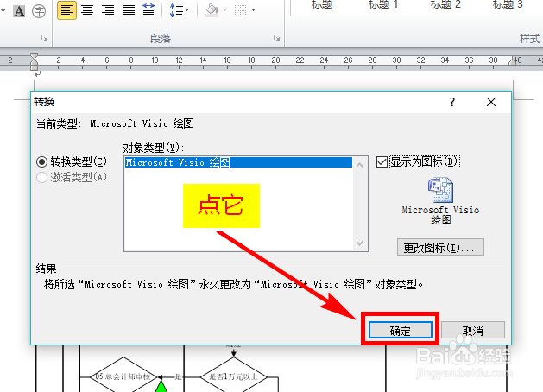Image resolution: width=543 pixels, height=392 pixels.
Task: Click Microsoft Visio 绘图 icon preview
Action: (440, 190)
